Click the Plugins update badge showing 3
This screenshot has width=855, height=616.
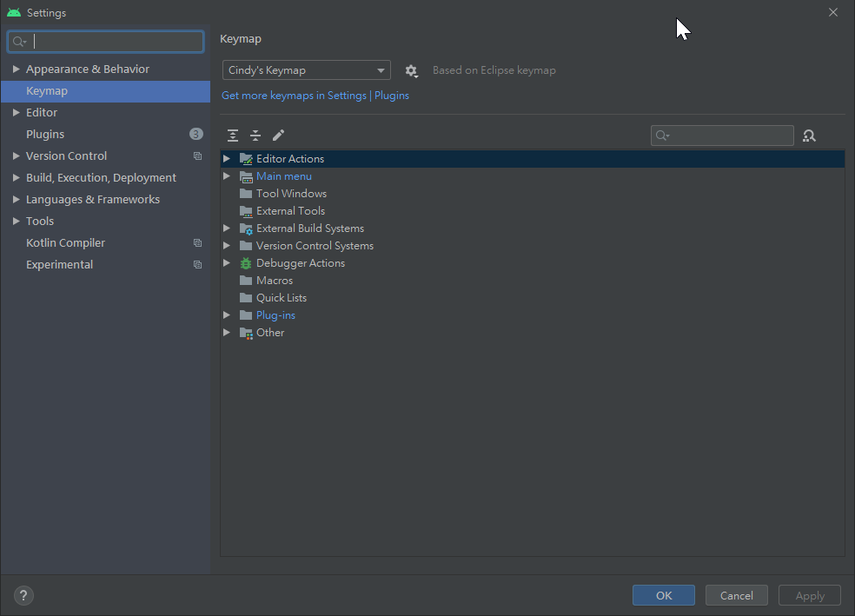click(196, 134)
